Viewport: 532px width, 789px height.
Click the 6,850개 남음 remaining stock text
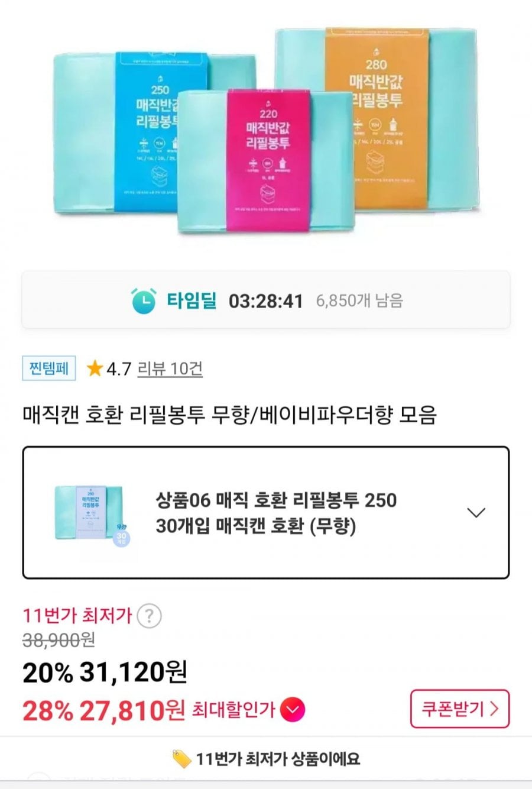359,300
